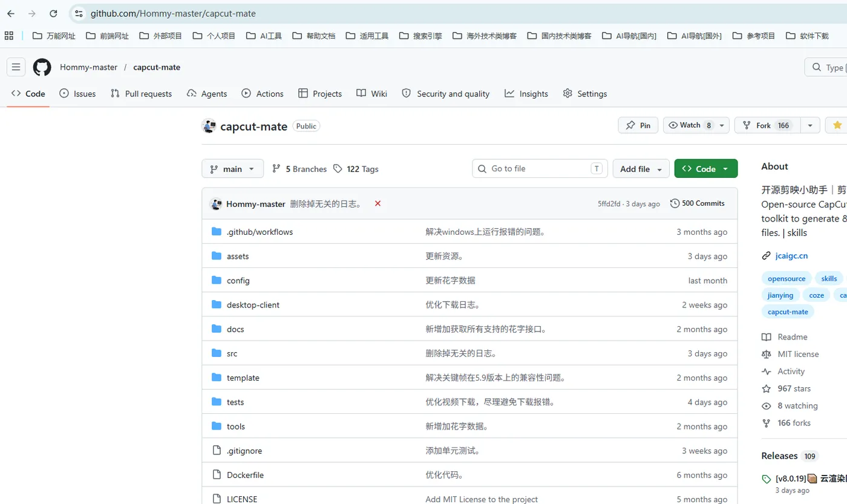Click the .gitignore file icon

click(x=217, y=451)
